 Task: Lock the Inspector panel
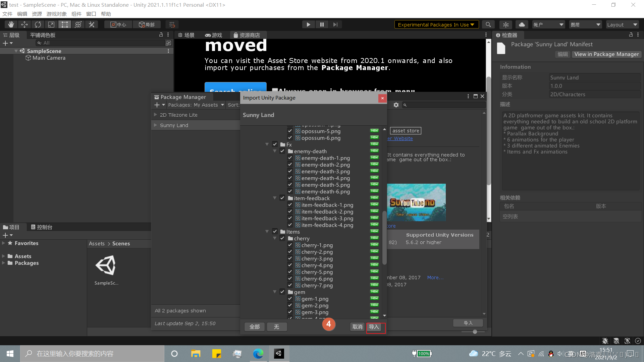(x=631, y=35)
